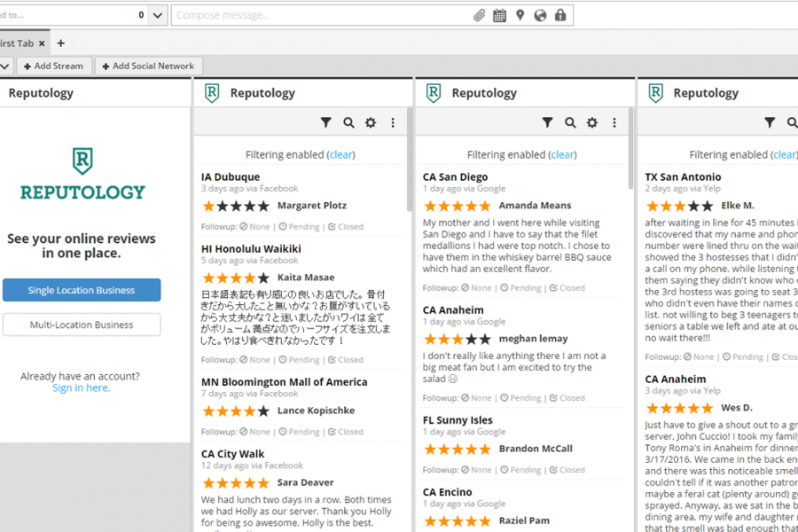The image size is (798, 532).
Task: Click the Reputology shield logo in the fourth stream header
Action: pyautogui.click(x=655, y=93)
